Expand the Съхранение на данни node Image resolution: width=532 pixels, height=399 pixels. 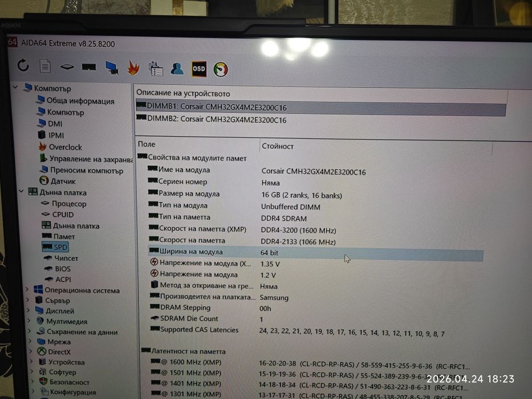(30, 331)
